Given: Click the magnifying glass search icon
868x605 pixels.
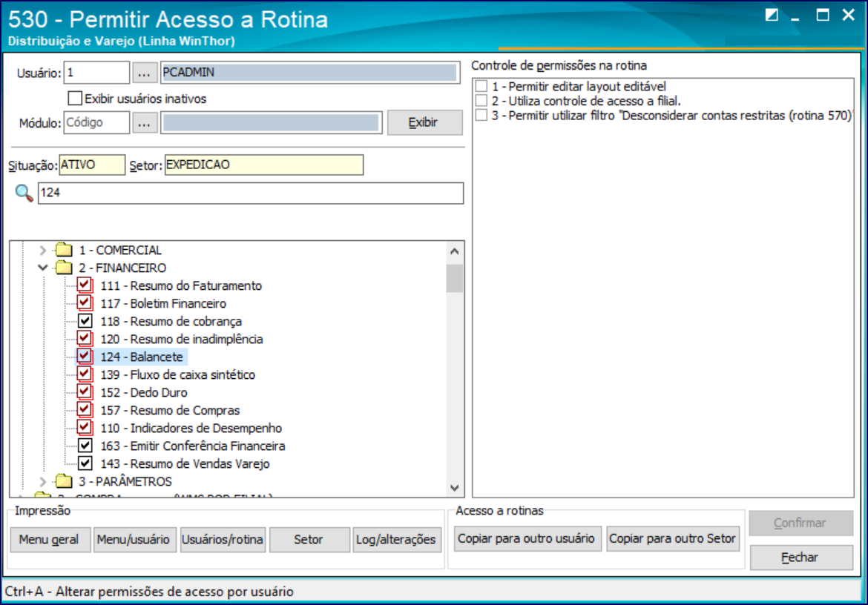Looking at the screenshot, I should (x=24, y=193).
